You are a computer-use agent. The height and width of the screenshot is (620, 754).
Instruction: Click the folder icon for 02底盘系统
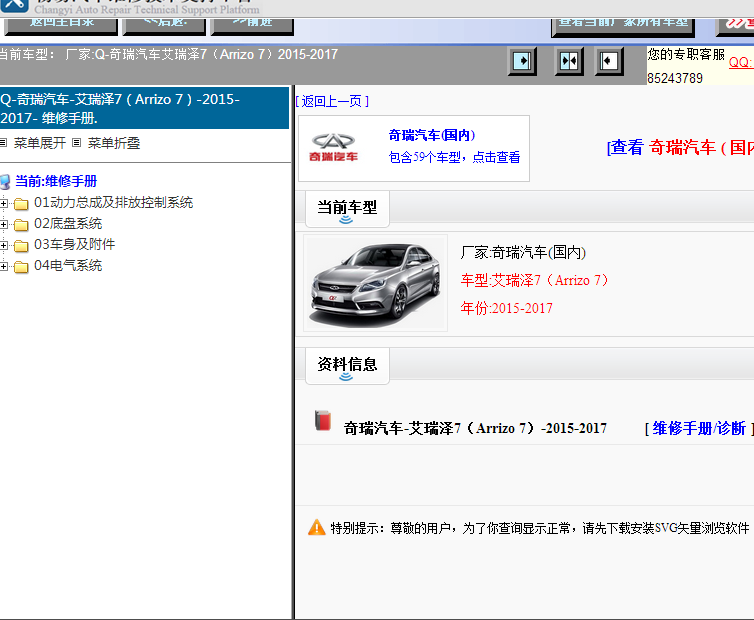click(21, 225)
